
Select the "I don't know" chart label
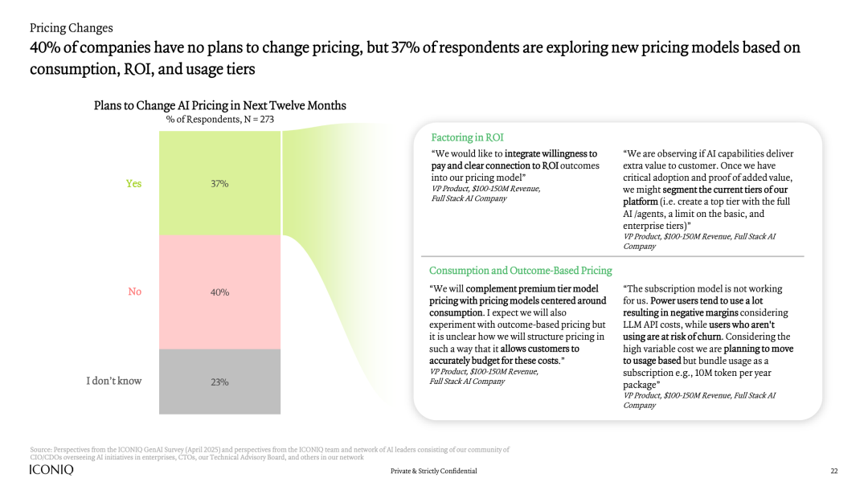coord(114,381)
